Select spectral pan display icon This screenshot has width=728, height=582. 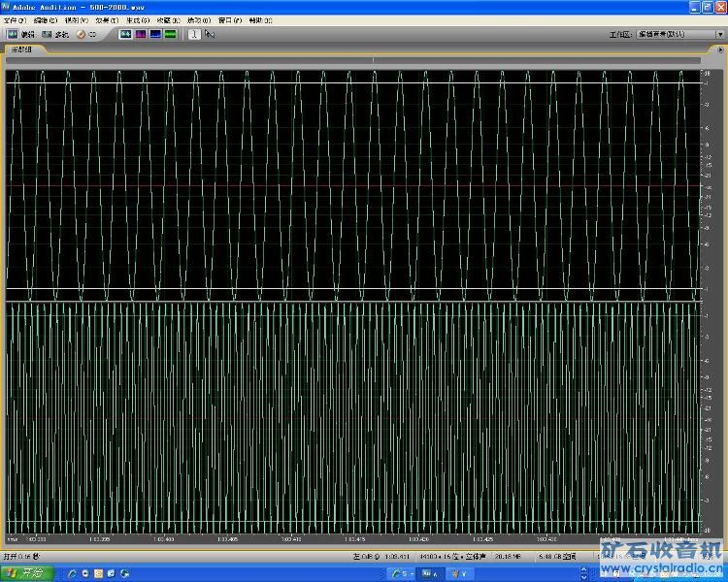(x=155, y=34)
